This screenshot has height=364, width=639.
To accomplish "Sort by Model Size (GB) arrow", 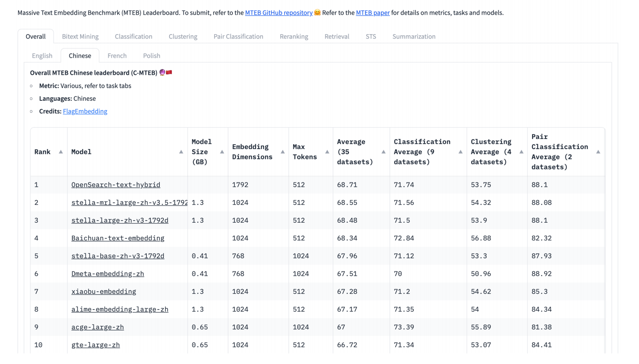I will (x=222, y=152).
